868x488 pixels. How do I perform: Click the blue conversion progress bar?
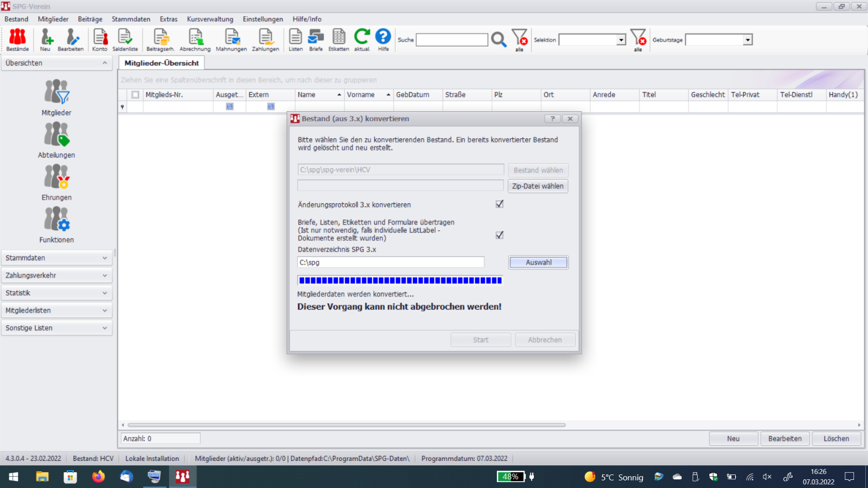(400, 280)
